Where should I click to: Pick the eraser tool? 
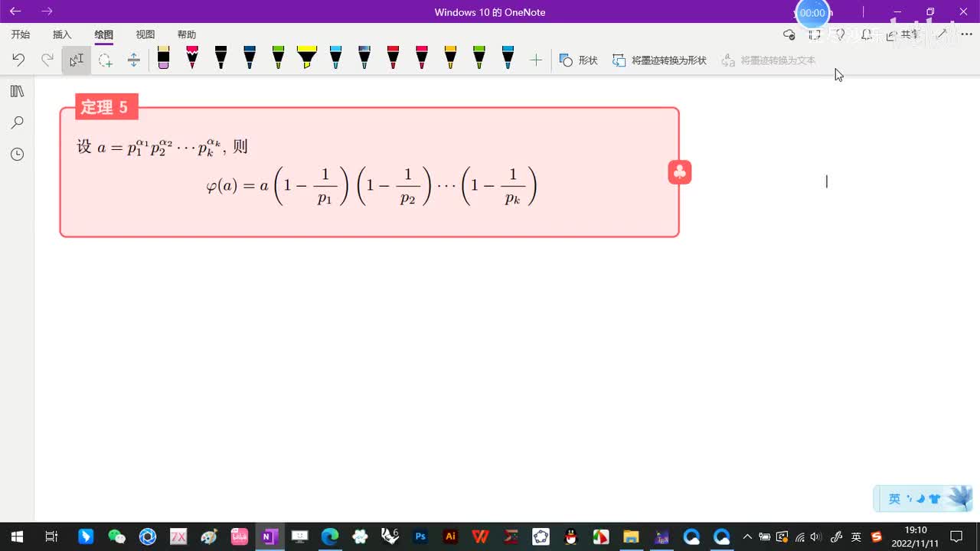coord(163,58)
